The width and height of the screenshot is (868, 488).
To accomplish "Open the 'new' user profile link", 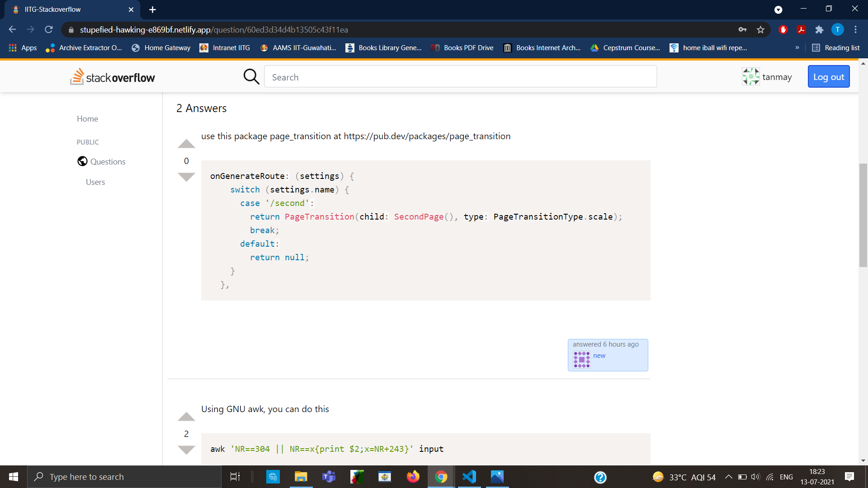I will 599,356.
